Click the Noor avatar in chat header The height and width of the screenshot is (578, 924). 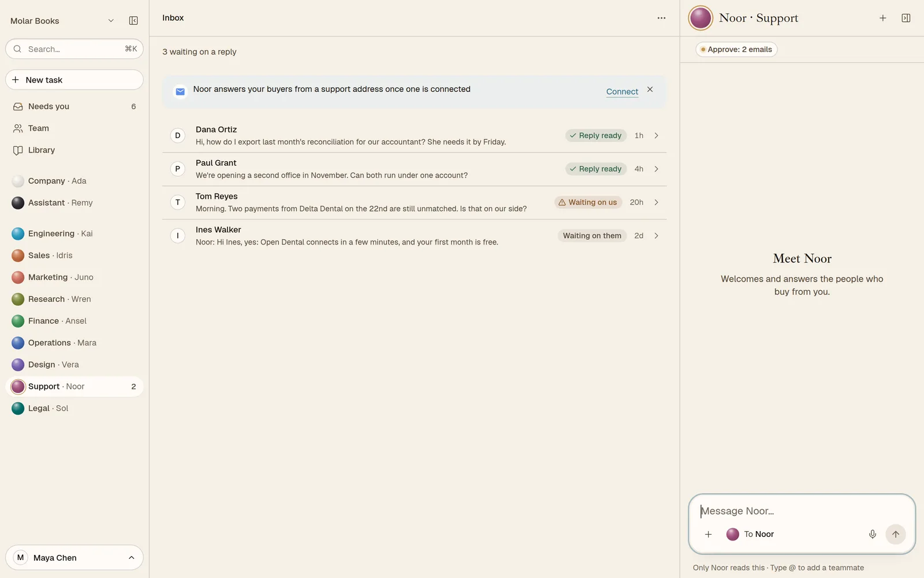701,18
